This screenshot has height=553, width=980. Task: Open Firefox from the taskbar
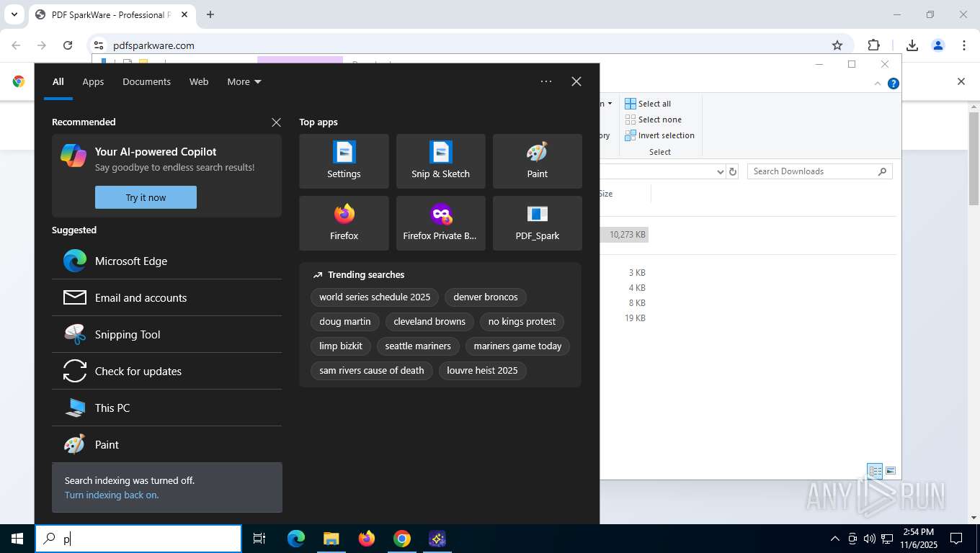pos(366,539)
